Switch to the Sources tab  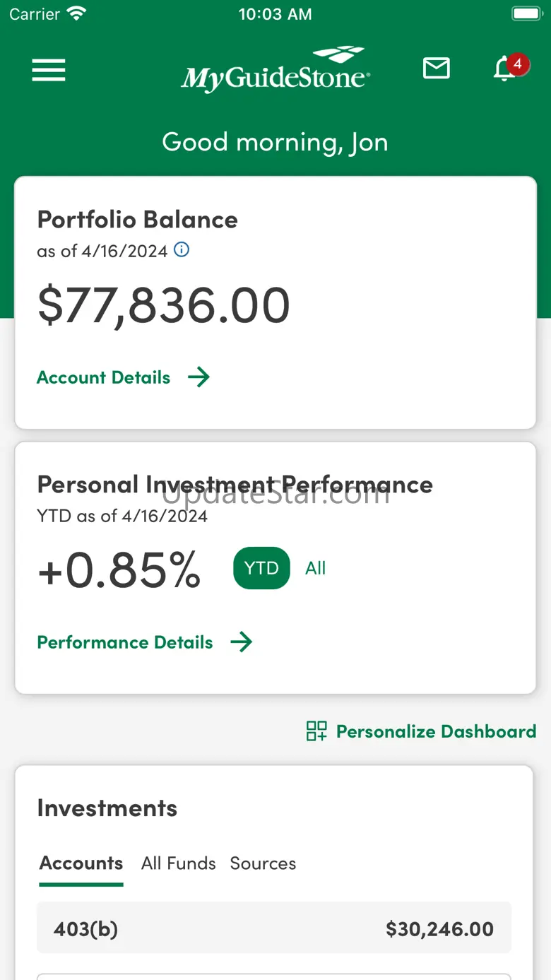tap(263, 863)
